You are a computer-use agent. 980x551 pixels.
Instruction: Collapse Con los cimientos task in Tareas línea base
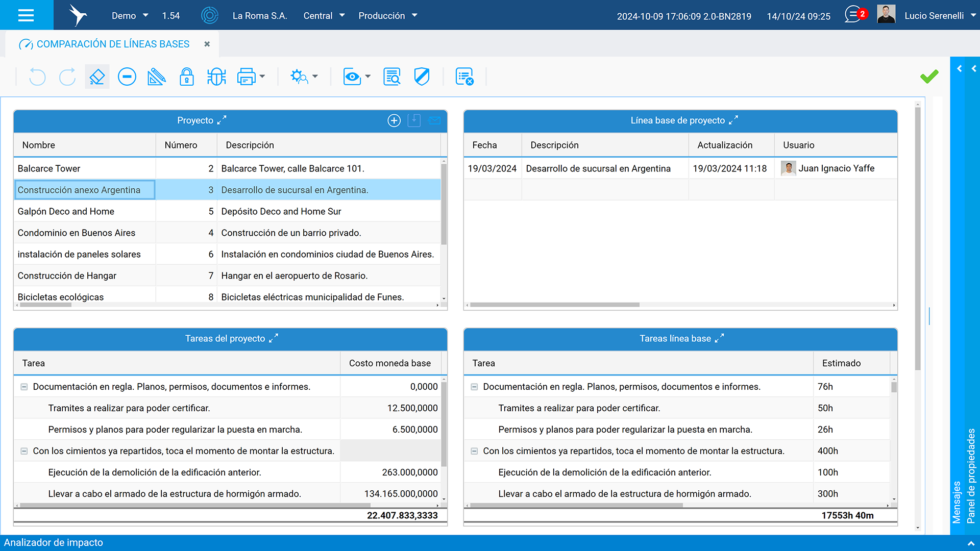[474, 451]
